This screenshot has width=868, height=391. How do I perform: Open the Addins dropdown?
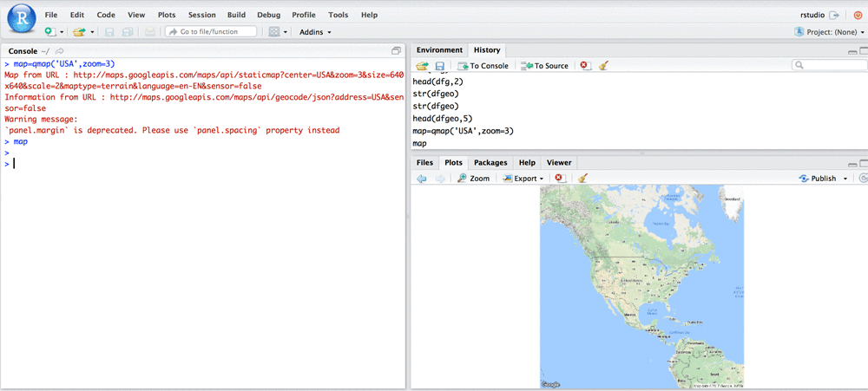point(315,32)
